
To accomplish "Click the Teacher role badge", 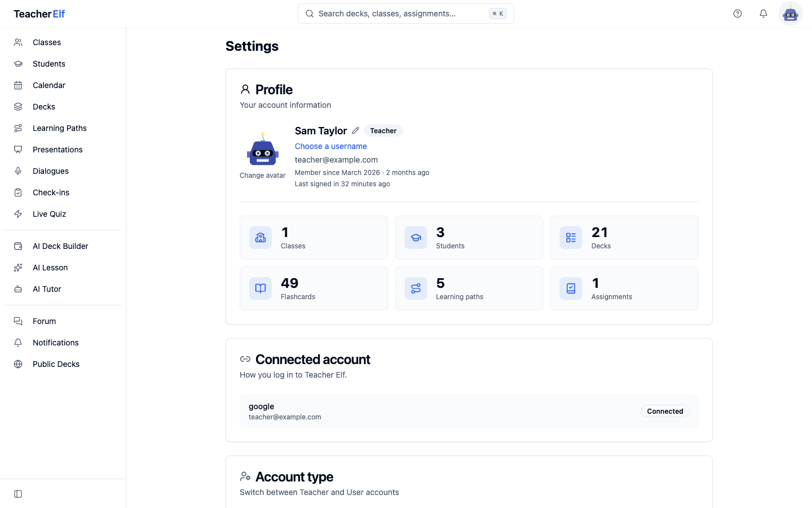I will (x=383, y=130).
